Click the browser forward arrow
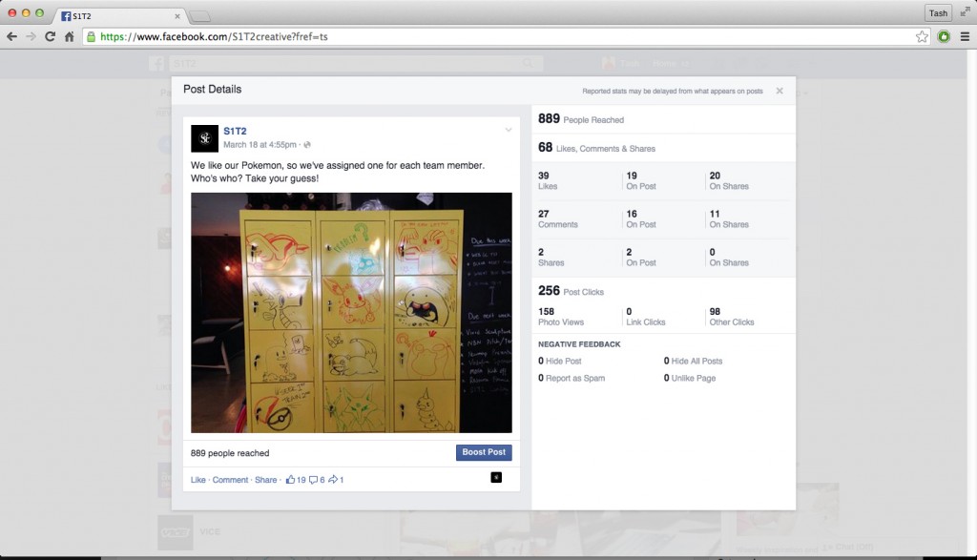 pyautogui.click(x=31, y=37)
